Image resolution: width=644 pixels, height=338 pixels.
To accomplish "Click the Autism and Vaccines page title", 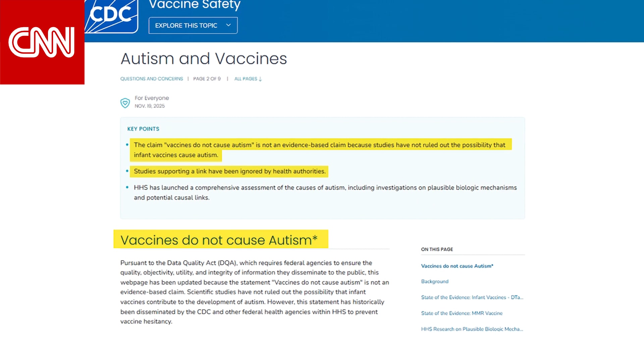I will click(x=204, y=59).
